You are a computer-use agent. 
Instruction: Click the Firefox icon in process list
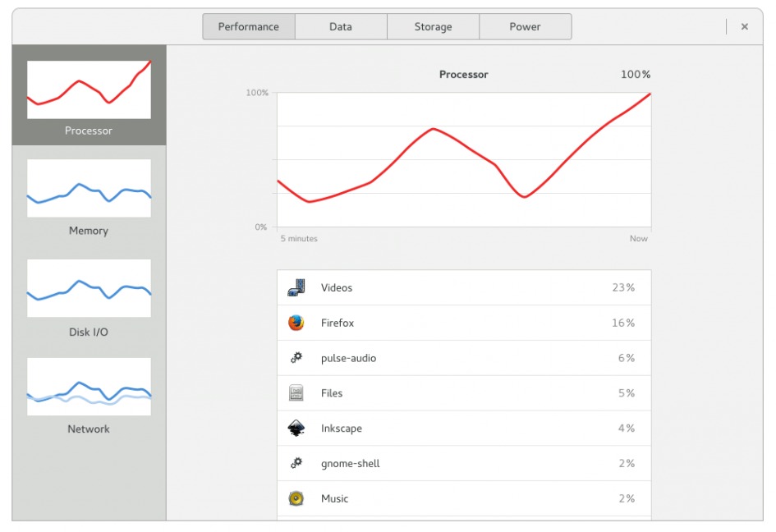(x=296, y=323)
